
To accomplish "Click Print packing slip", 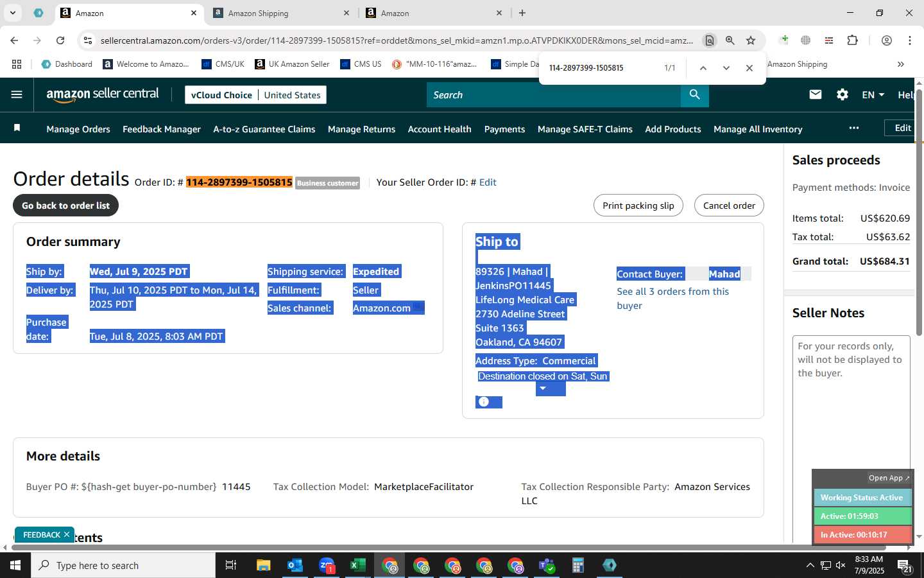I will (638, 206).
